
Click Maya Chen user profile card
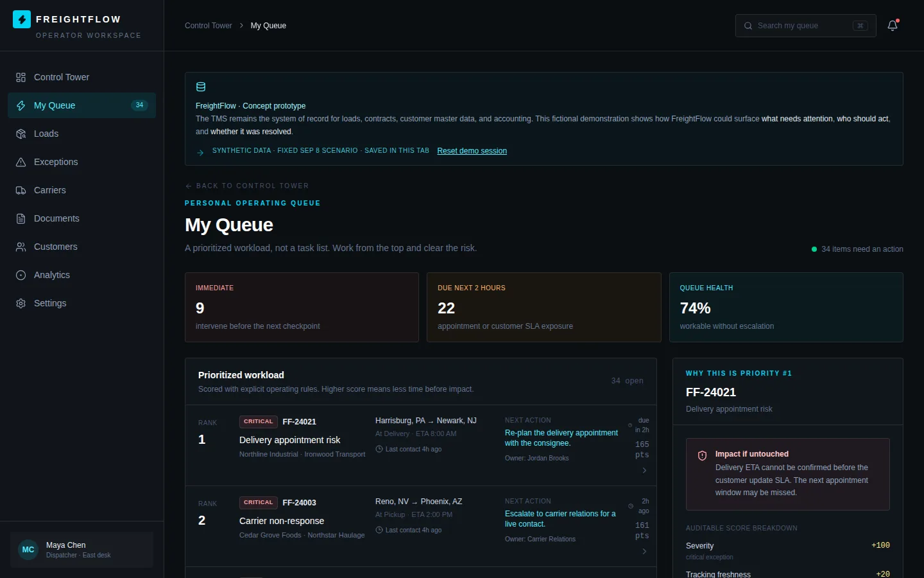pos(81,550)
